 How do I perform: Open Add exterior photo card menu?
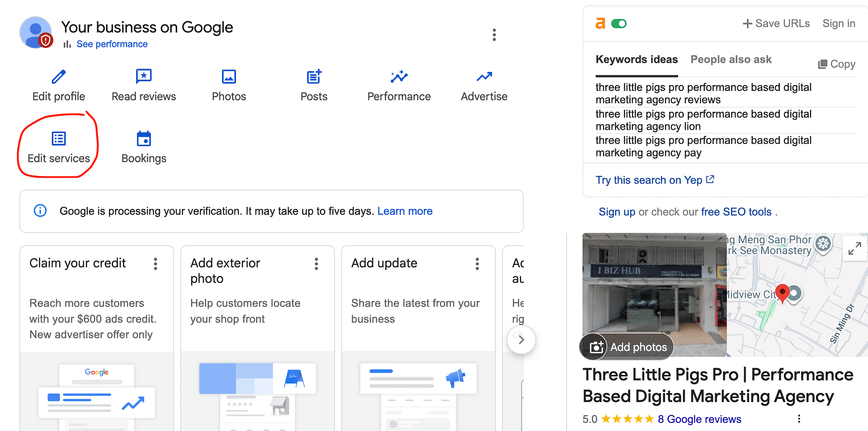[316, 264]
